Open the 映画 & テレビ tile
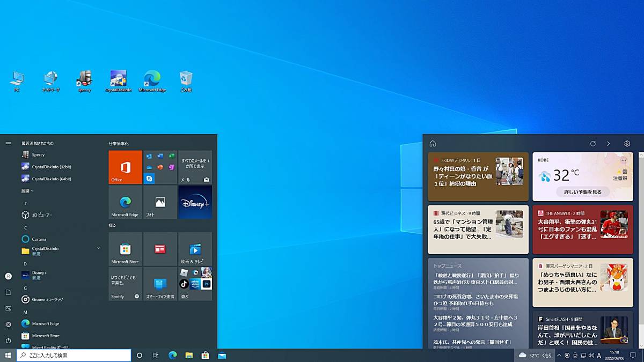Screen dimensions: 644x362 pyautogui.click(x=195, y=249)
